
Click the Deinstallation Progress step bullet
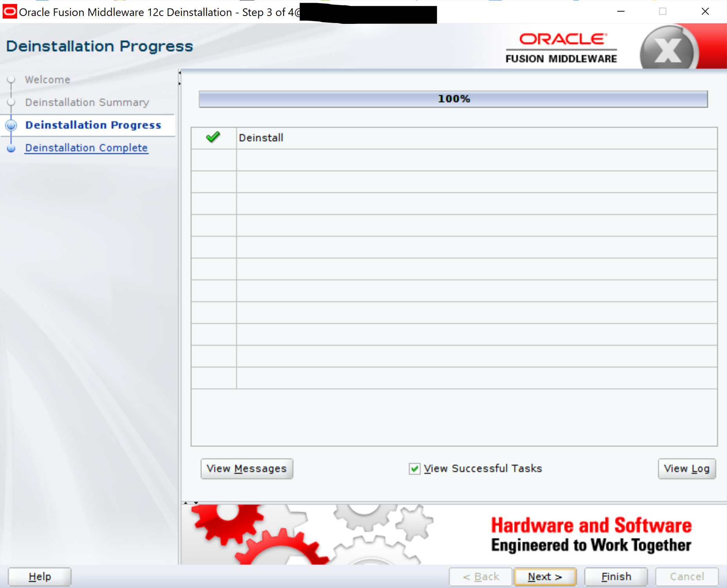pos(11,125)
